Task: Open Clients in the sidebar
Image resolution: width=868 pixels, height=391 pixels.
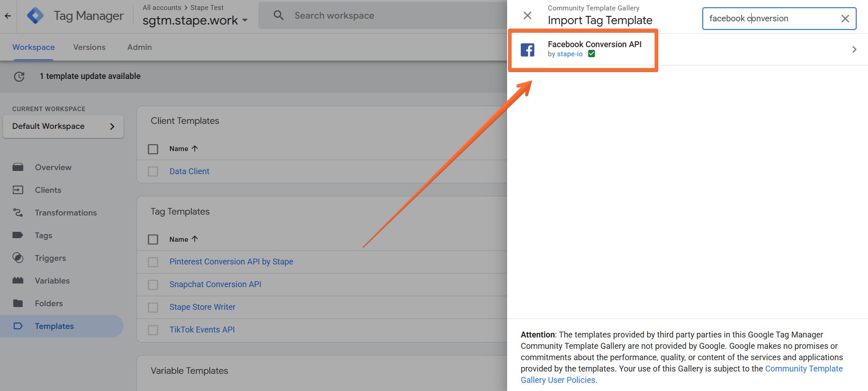Action: [x=48, y=190]
